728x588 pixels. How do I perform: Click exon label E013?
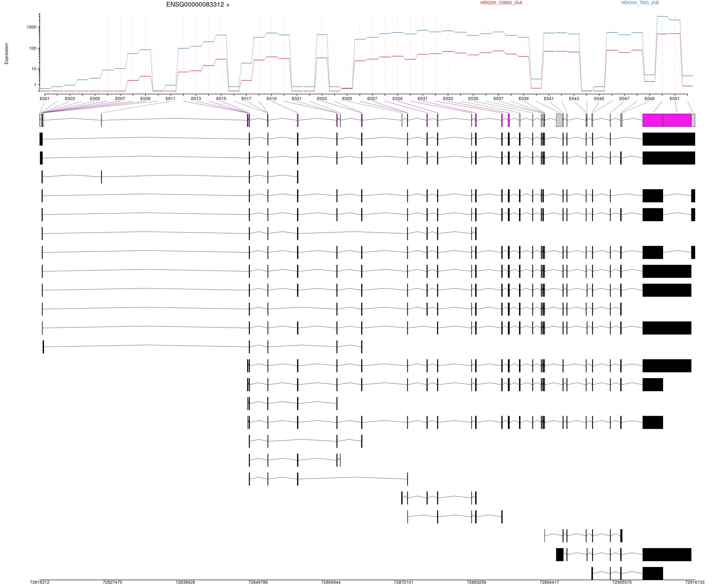196,99
